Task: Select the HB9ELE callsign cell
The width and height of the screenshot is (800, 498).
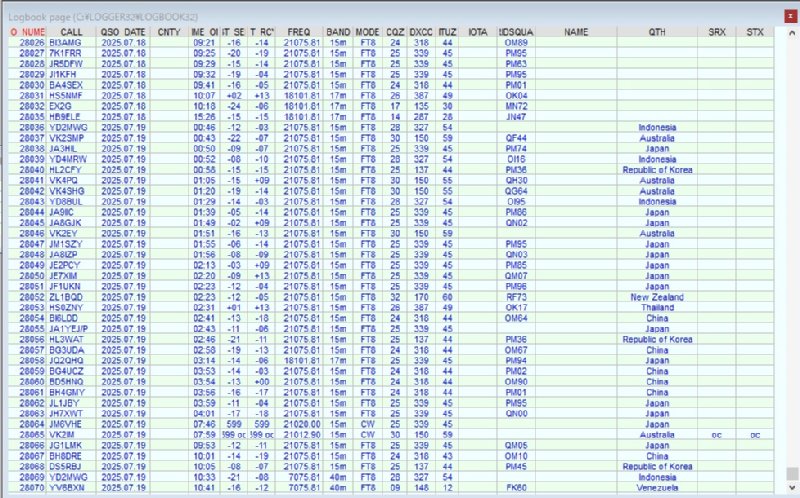Action: point(66,117)
